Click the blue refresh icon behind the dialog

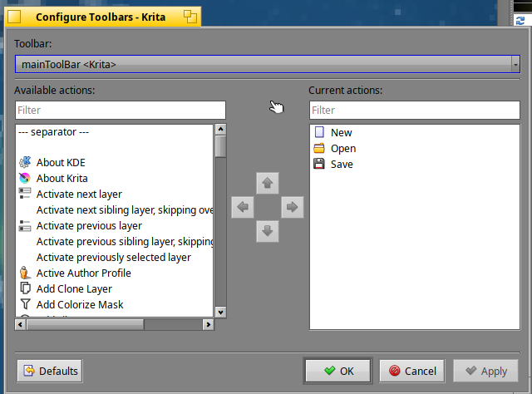(520, 21)
